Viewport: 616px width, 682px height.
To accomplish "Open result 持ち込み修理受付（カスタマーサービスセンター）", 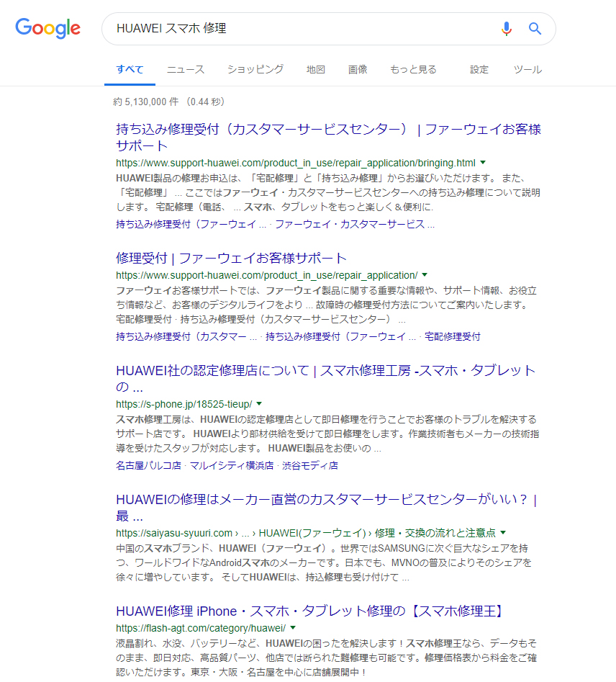I will (x=328, y=137).
